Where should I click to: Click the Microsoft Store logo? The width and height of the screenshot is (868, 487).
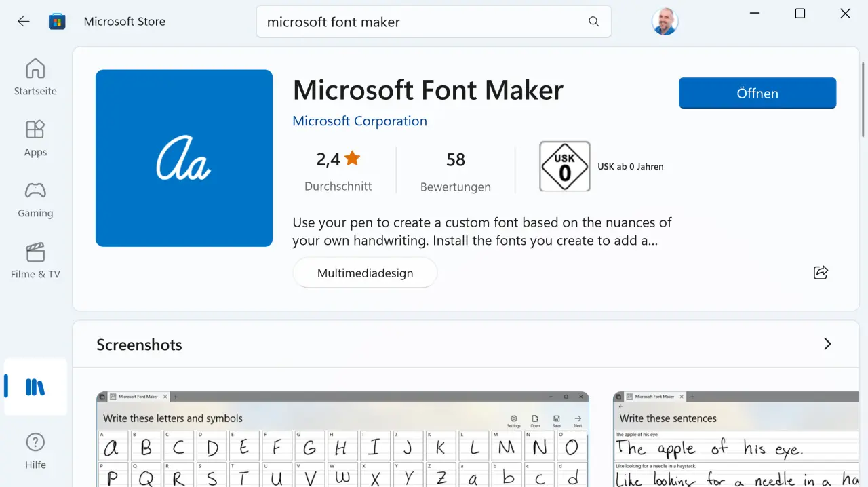pyautogui.click(x=57, y=21)
